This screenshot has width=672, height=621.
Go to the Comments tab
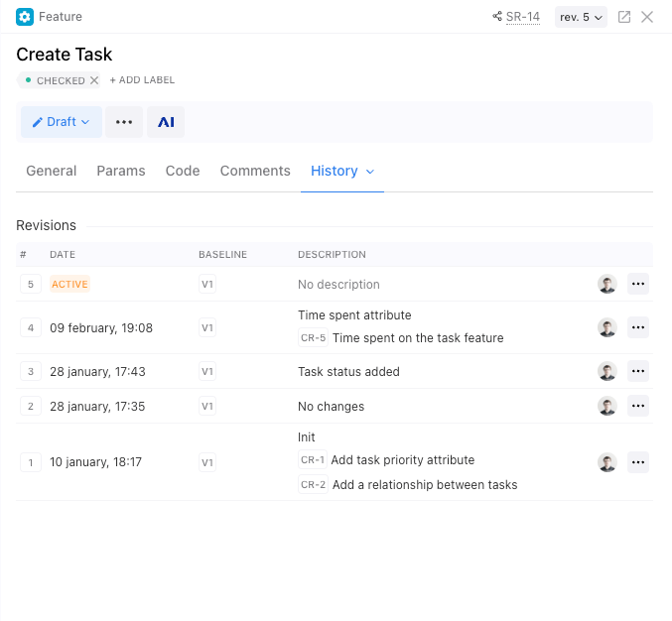[255, 171]
